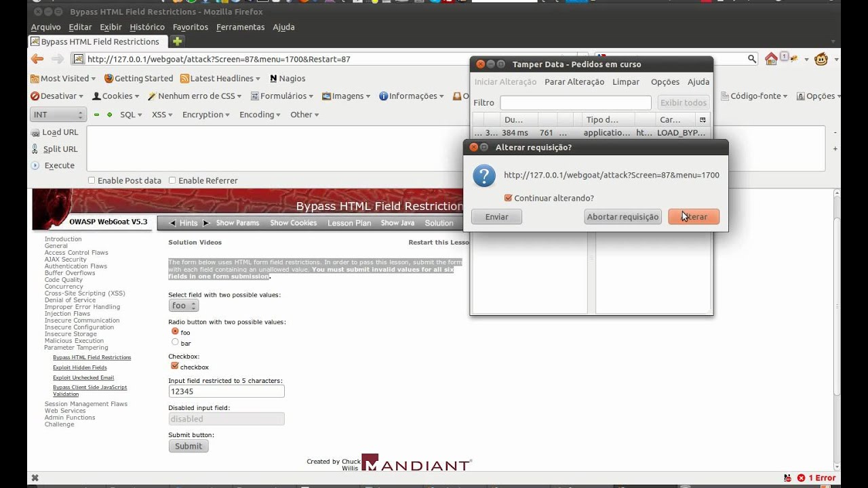
Task: Open the Injection Flaws sidebar category
Action: click(67, 314)
